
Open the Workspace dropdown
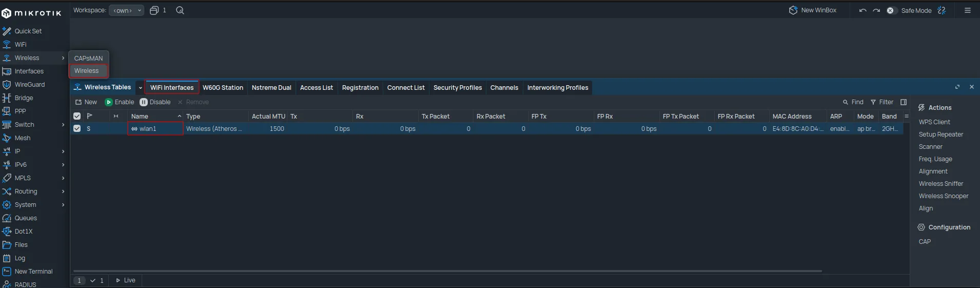click(126, 10)
